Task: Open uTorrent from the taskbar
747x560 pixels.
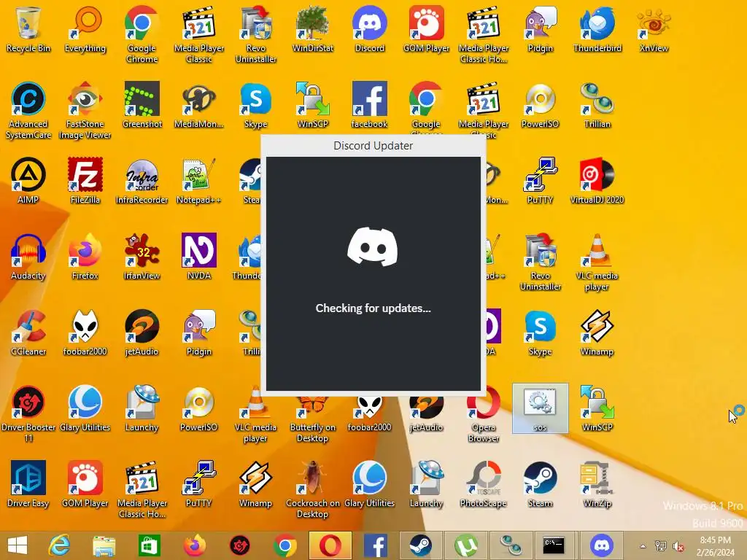Action: 466,545
